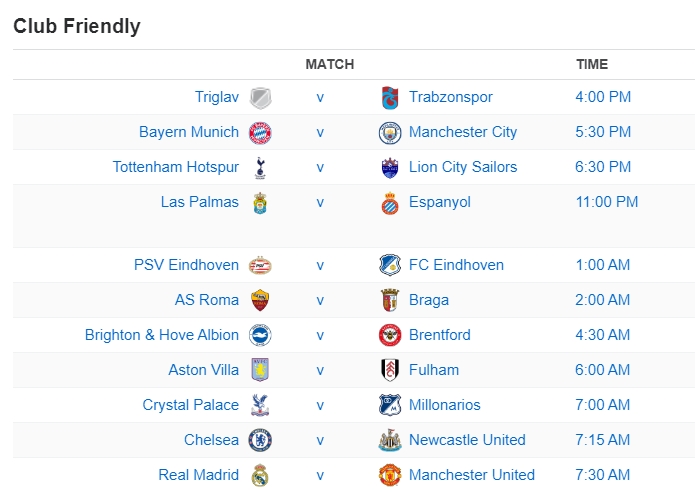Open the Newcastle United team link
Screen dimensions: 695x492
pyautogui.click(x=467, y=440)
